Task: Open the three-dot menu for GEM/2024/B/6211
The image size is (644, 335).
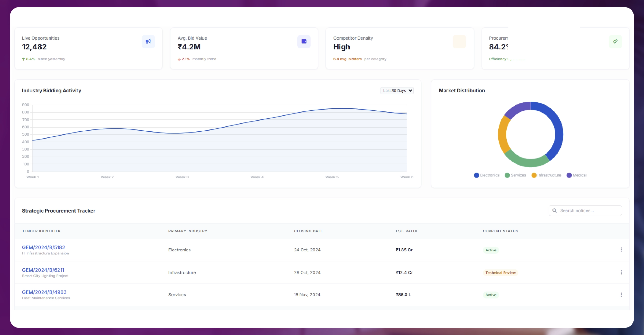Action: [x=621, y=272]
